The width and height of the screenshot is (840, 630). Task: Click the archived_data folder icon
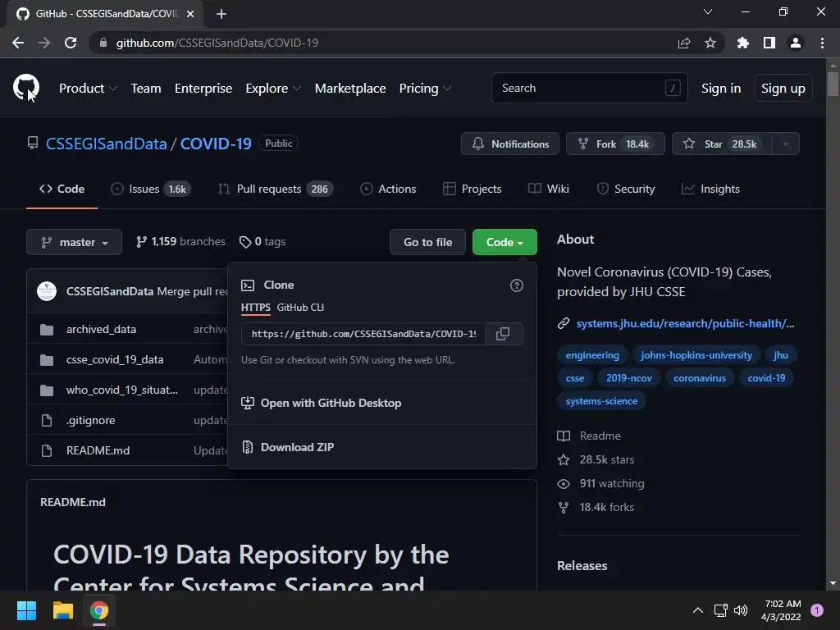pos(47,330)
